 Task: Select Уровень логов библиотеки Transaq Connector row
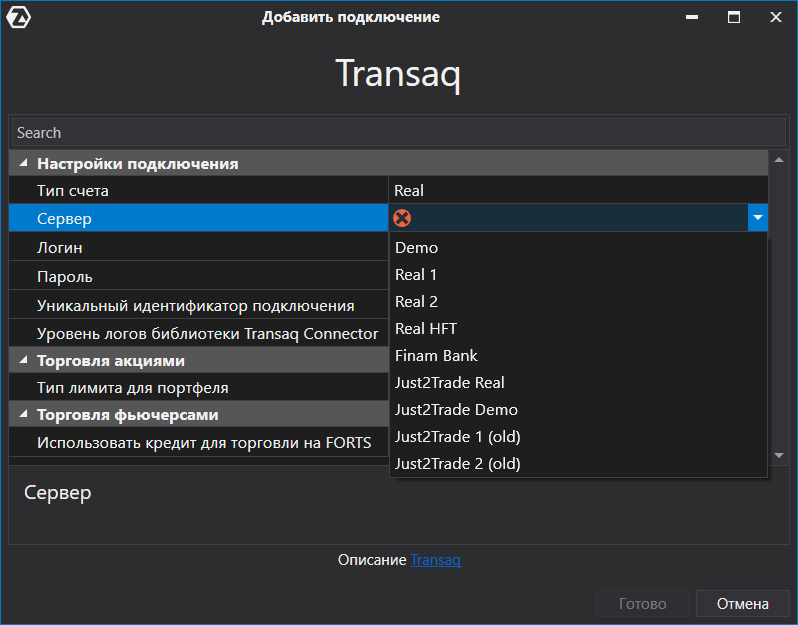point(198,333)
